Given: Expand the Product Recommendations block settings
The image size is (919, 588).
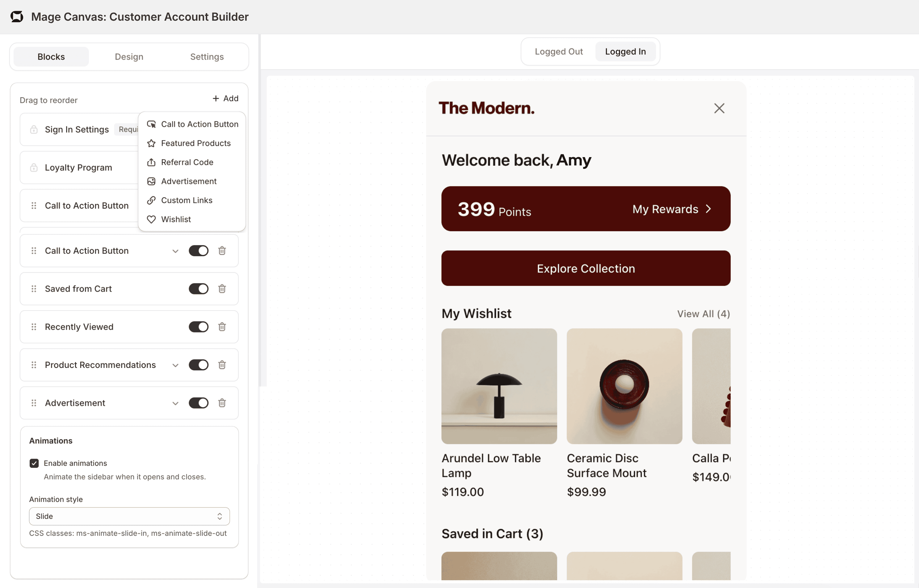Looking at the screenshot, I should [175, 365].
